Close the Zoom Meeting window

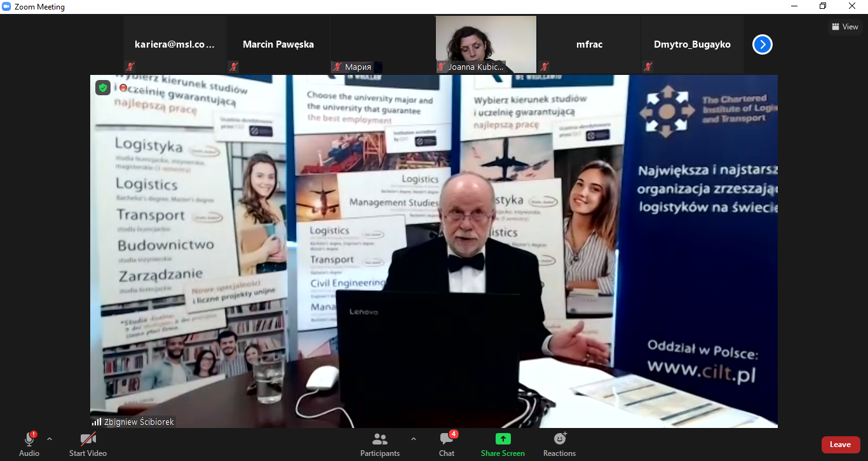[x=853, y=7]
